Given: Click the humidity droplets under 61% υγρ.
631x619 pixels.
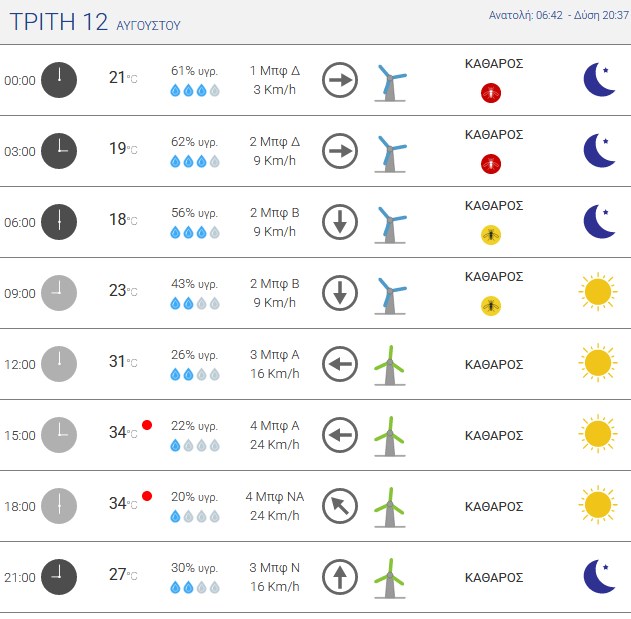Looking at the screenshot, I should (x=195, y=90).
